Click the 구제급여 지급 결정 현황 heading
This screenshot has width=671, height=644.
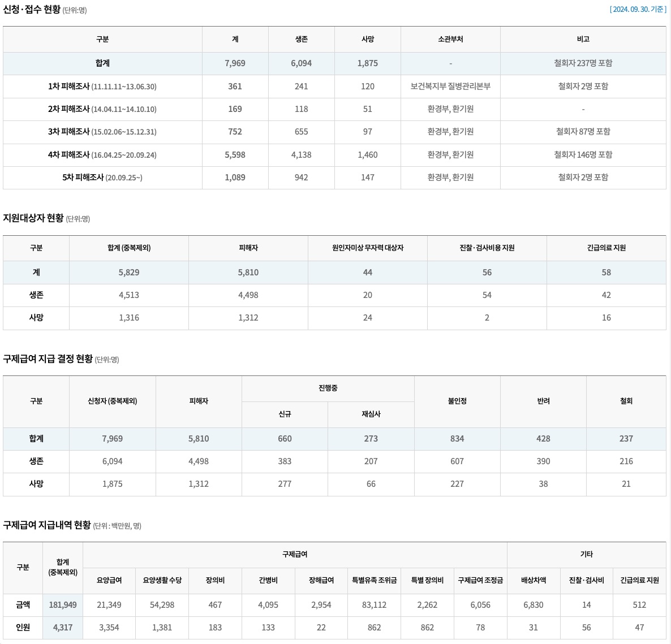pos(48,359)
